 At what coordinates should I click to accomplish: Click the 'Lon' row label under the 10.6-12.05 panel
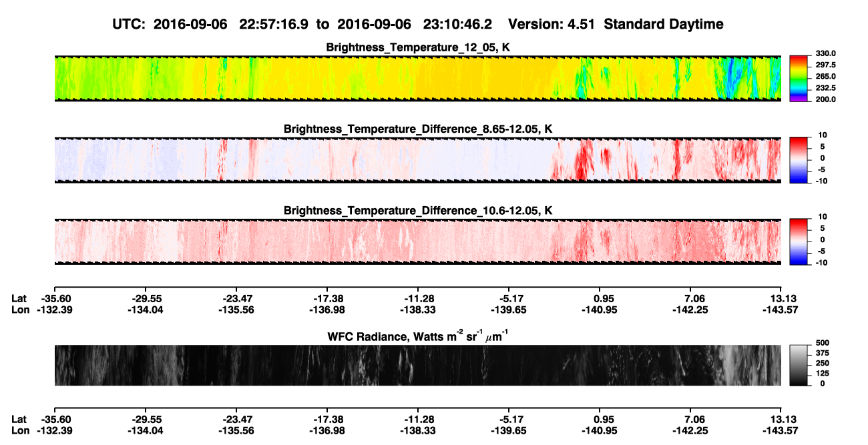21,310
